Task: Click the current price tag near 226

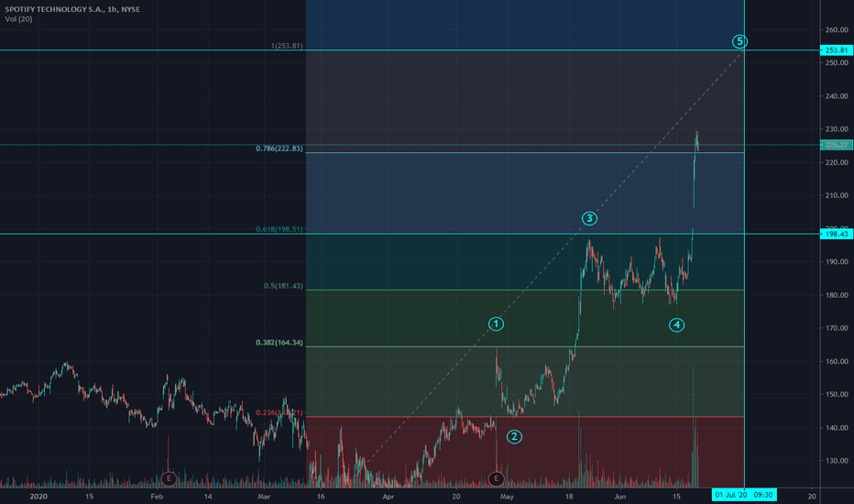Action: pyautogui.click(x=837, y=145)
